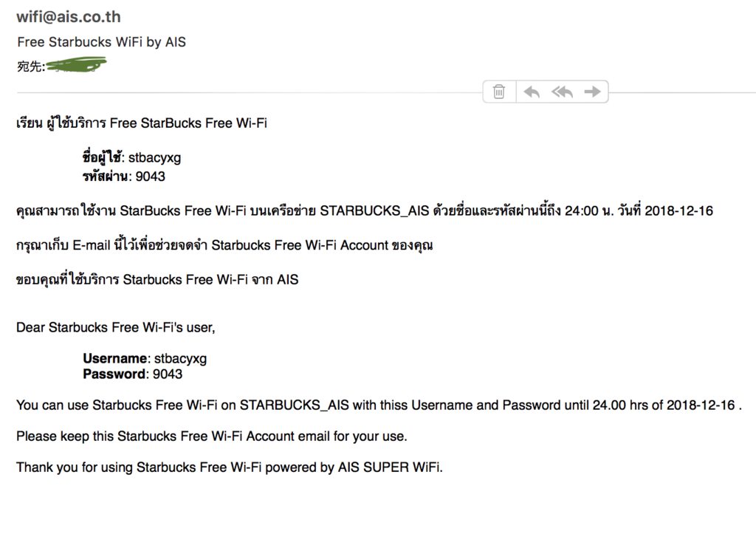The image size is (756, 534).
Task: Click the Thai password value after รหัสผ่าน
Action: point(151,177)
